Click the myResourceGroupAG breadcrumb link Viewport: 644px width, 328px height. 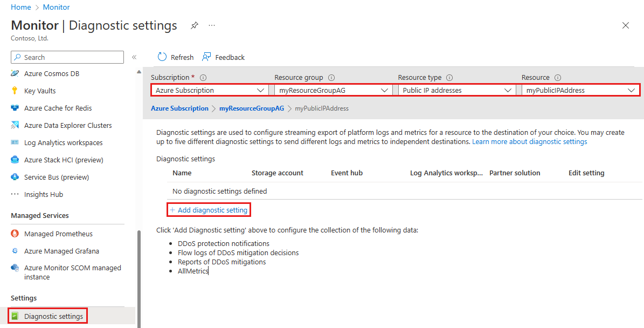point(251,108)
